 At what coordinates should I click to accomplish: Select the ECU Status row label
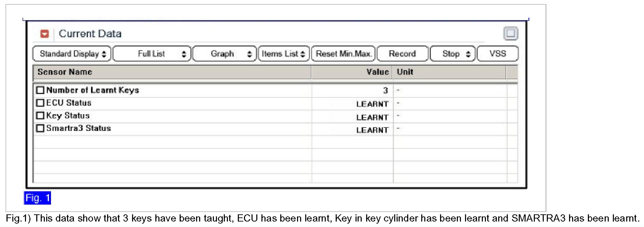[x=69, y=103]
